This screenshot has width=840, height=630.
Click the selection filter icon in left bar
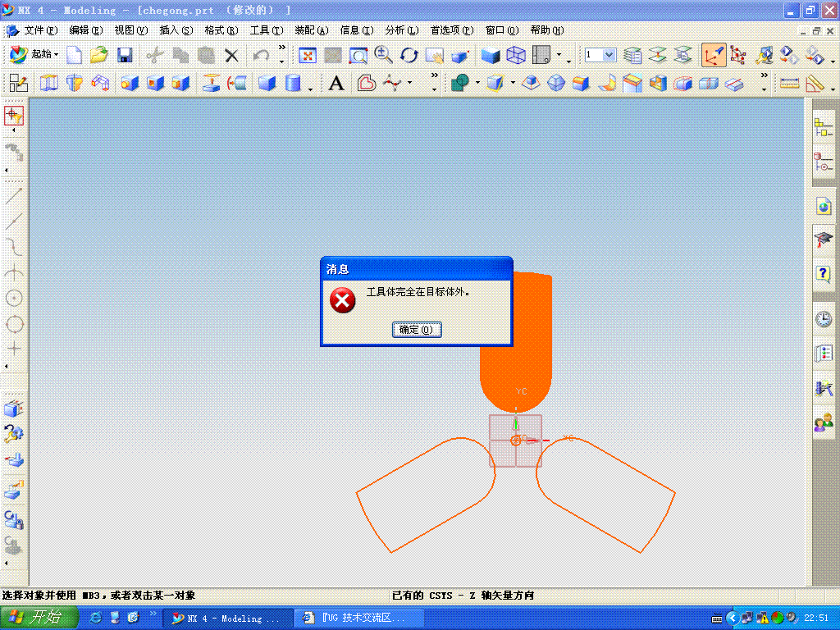pos(14,115)
